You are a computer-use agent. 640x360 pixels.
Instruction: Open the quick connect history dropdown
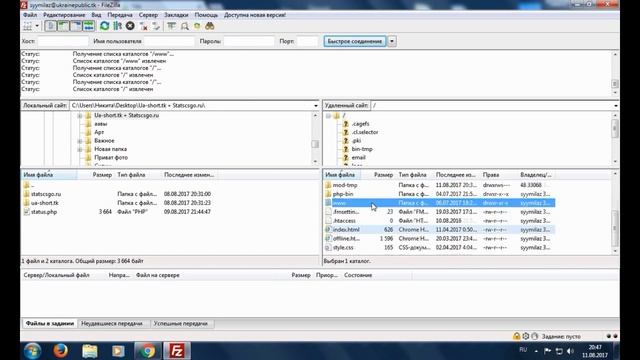tap(392, 41)
